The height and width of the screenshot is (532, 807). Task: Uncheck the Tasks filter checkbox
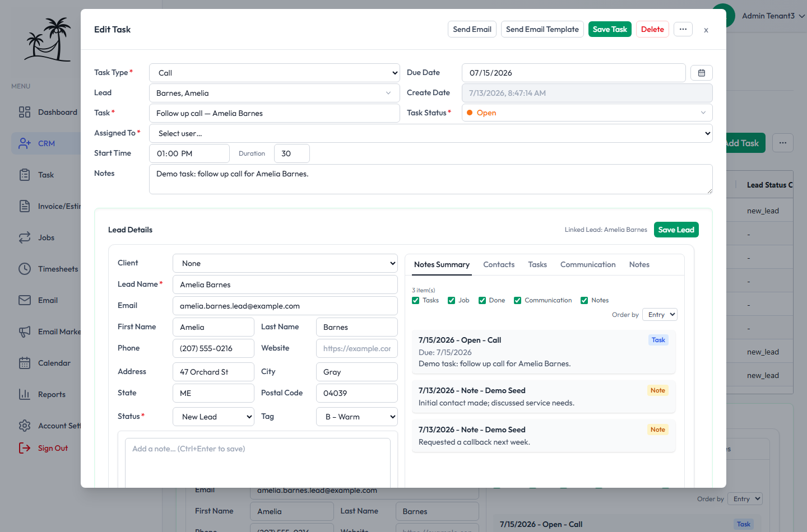point(416,301)
